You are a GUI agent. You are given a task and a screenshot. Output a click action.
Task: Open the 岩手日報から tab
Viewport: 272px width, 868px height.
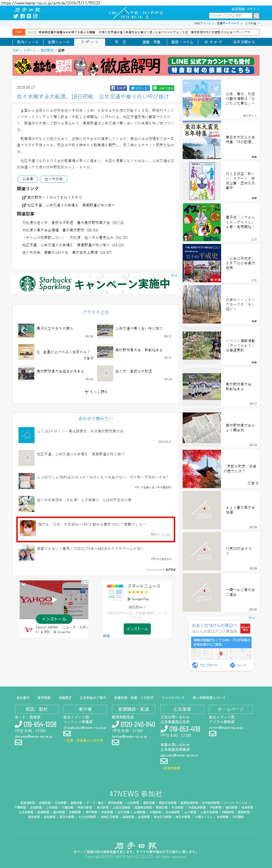[244, 42]
